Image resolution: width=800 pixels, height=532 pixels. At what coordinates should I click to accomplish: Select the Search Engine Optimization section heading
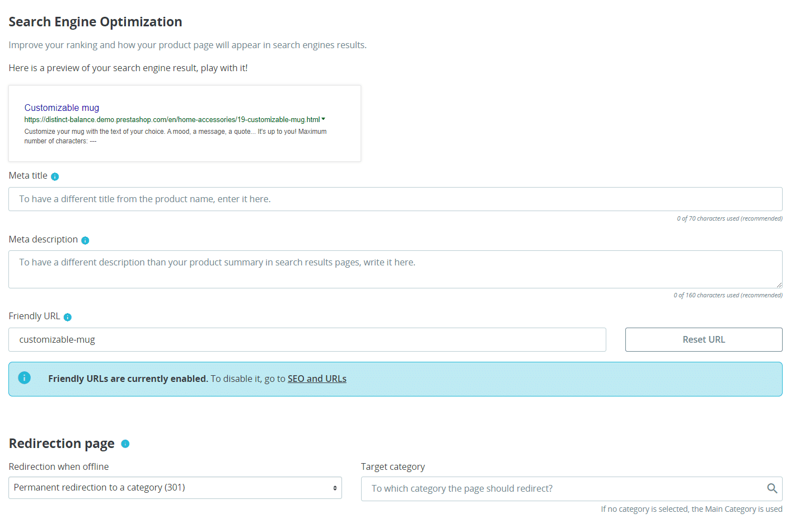95,21
